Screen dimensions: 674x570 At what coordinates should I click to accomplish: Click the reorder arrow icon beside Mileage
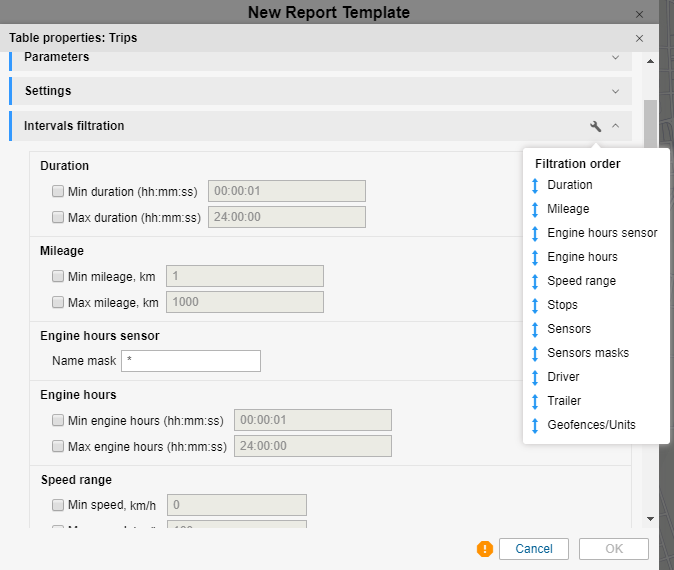point(535,209)
